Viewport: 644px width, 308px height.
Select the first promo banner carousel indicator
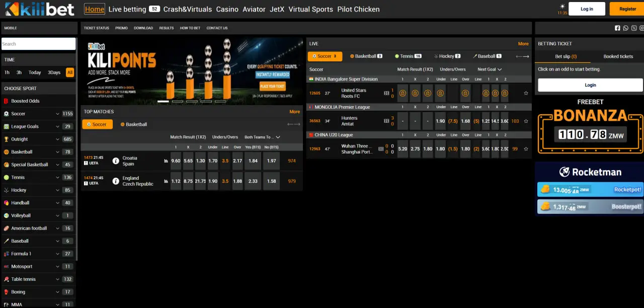[x=164, y=101]
